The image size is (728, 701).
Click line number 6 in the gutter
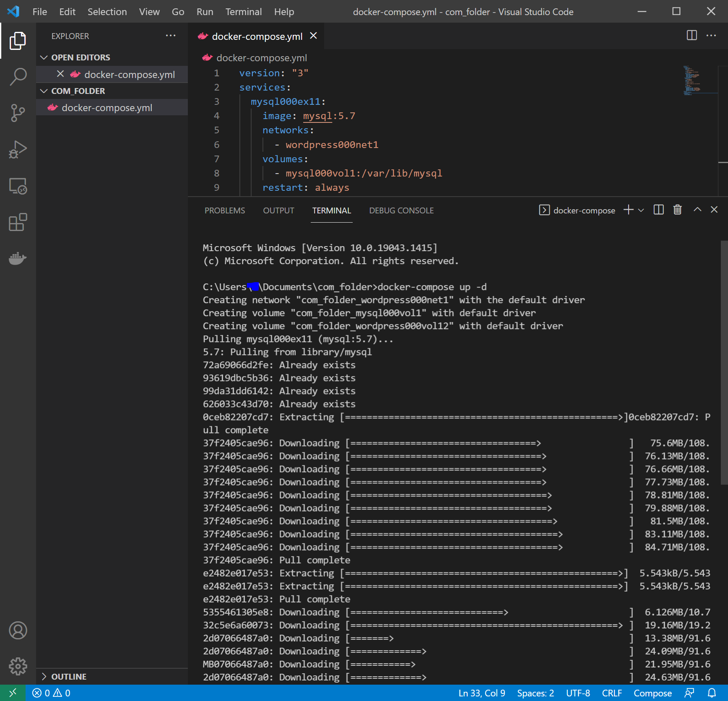point(216,145)
